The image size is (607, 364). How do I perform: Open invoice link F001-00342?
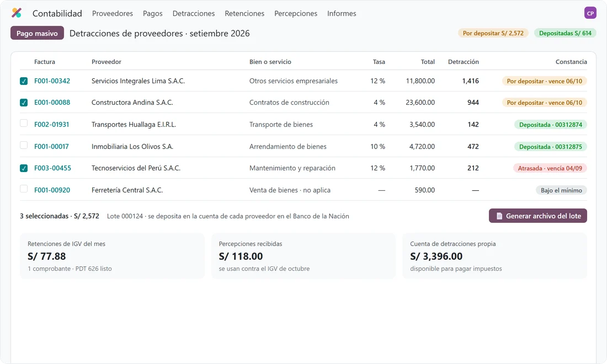click(x=52, y=81)
